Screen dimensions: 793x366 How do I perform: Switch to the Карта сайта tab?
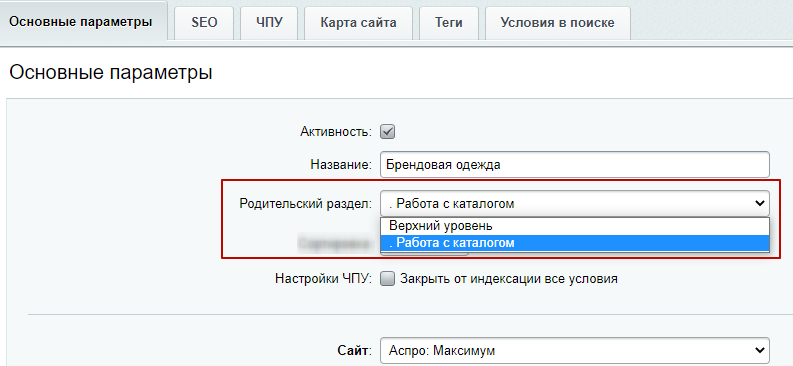tap(358, 23)
